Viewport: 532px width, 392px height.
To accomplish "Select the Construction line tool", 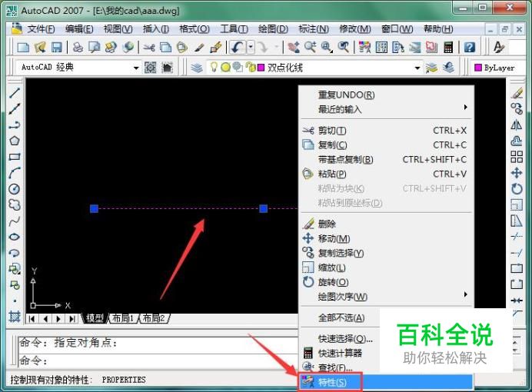I will pyautogui.click(x=15, y=109).
